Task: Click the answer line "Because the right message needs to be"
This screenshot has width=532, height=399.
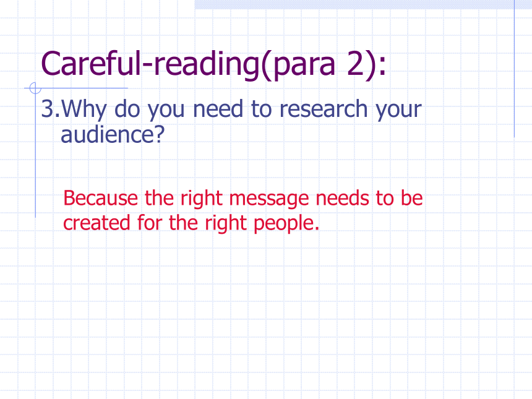Action: pyautogui.click(x=243, y=199)
